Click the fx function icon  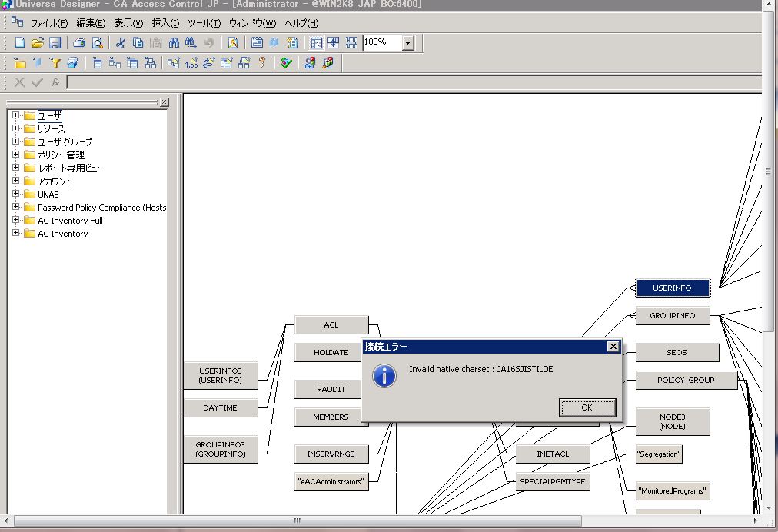pyautogui.click(x=55, y=82)
